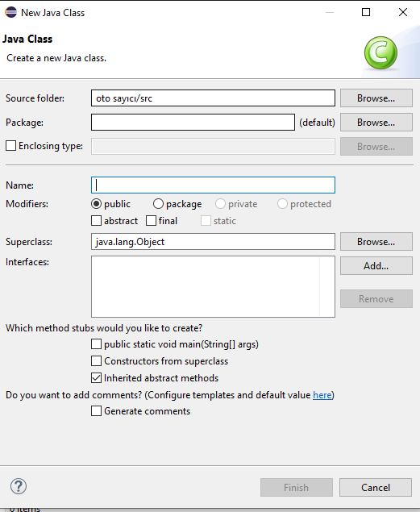Click the help question mark icon

point(19,486)
